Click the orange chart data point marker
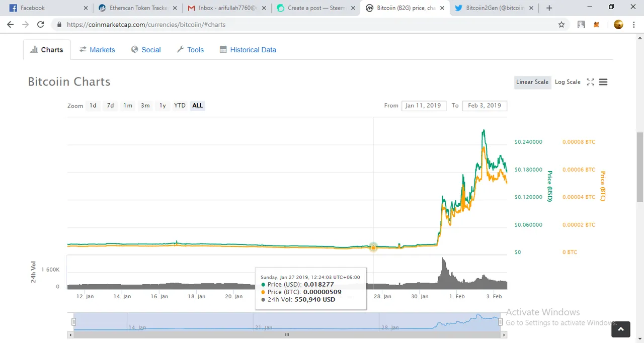Image resolution: width=644 pixels, height=343 pixels. (373, 247)
